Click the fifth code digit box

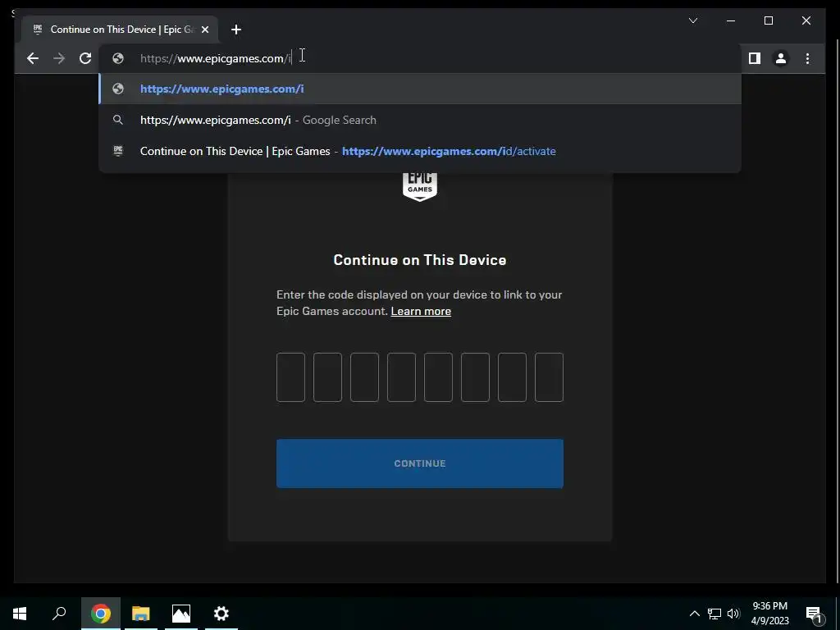click(x=438, y=377)
